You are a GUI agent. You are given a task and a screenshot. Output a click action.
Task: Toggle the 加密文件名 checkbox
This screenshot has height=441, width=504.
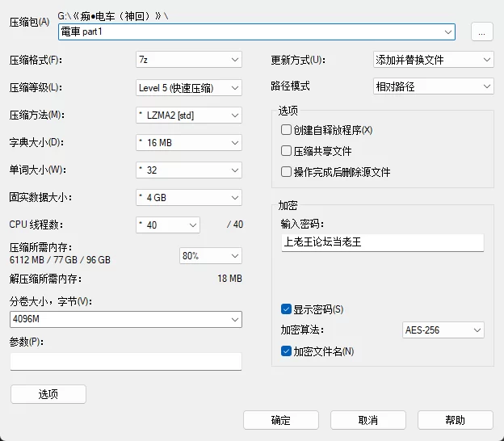point(286,351)
